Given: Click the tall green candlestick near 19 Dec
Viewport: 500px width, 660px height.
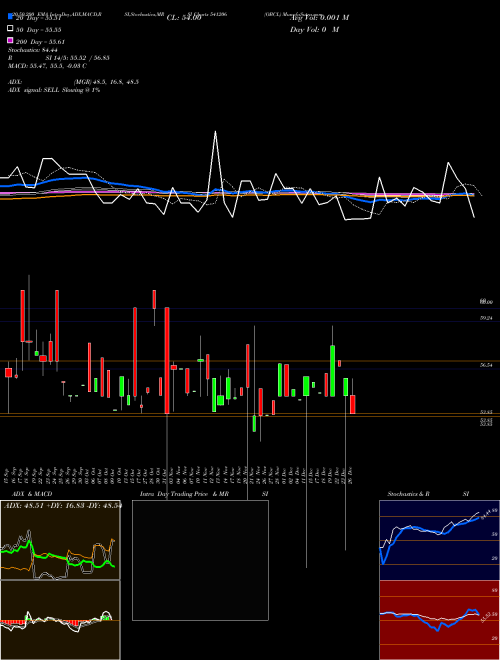Looking at the screenshot, I should coord(332,371).
